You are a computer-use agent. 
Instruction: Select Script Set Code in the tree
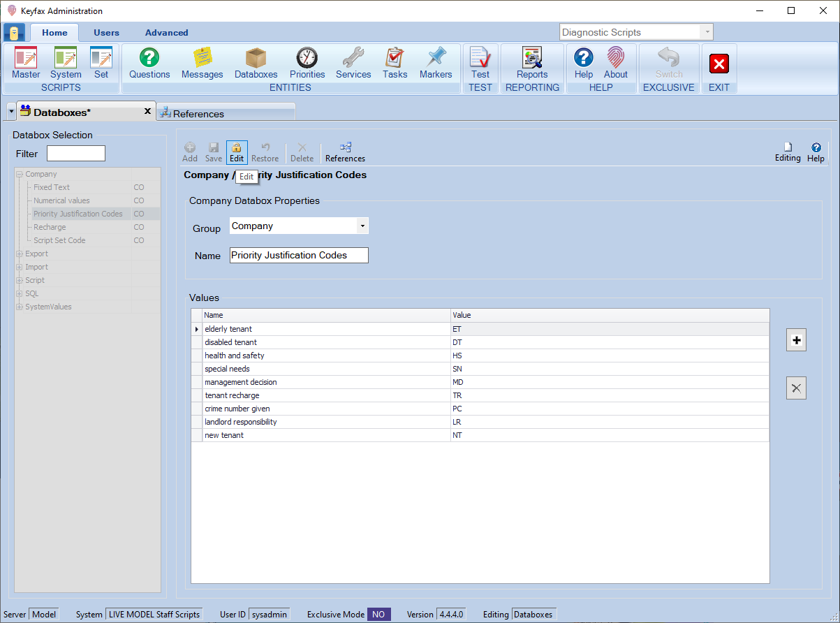[x=59, y=240]
